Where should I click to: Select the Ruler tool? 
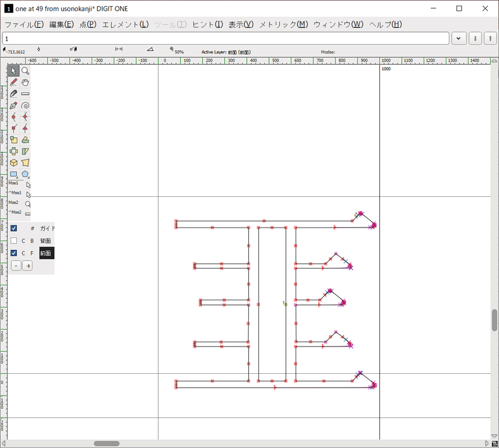coord(25,94)
